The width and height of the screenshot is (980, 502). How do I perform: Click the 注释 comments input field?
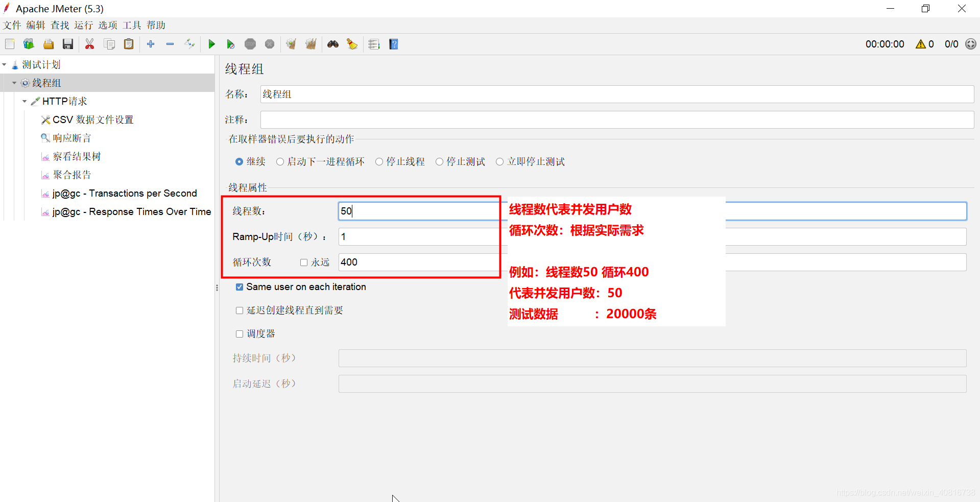click(617, 120)
